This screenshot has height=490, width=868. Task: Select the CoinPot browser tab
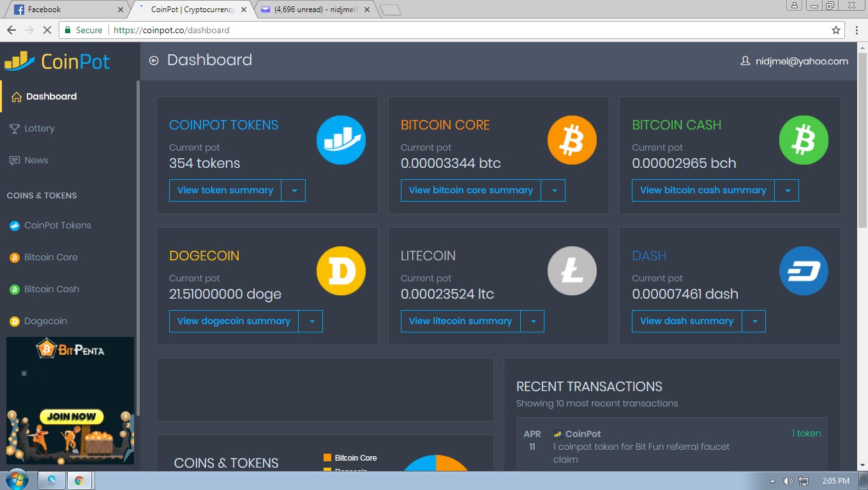193,10
